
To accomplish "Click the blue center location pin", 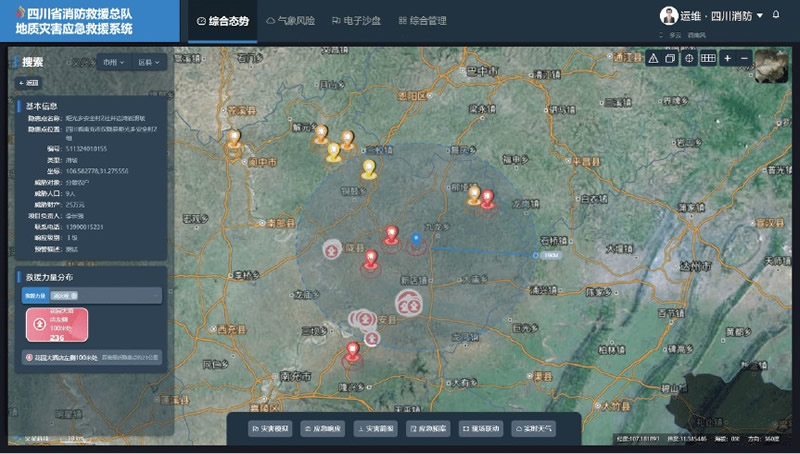I will pyautogui.click(x=416, y=240).
